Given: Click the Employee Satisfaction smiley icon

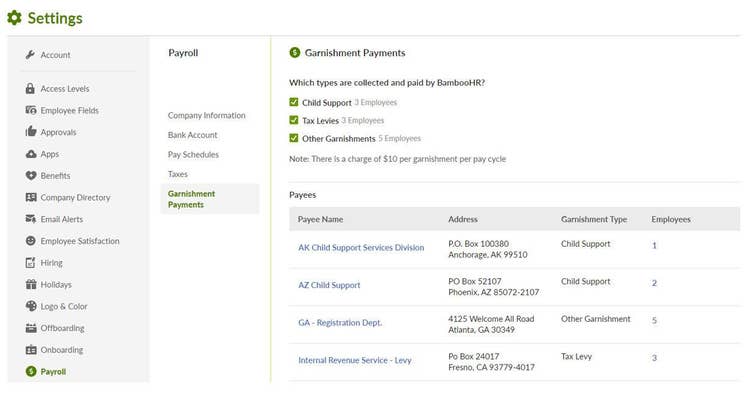Looking at the screenshot, I should coord(31,241).
